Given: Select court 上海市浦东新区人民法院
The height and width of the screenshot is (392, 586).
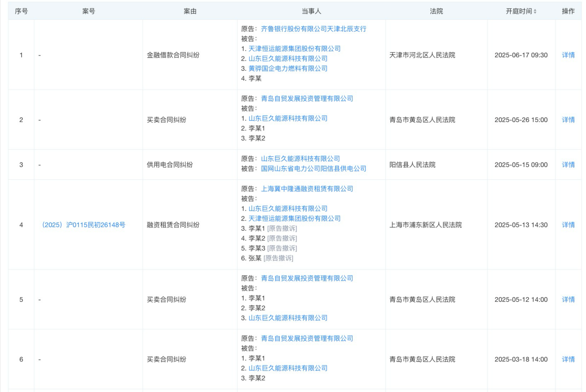Looking at the screenshot, I should click(426, 225).
